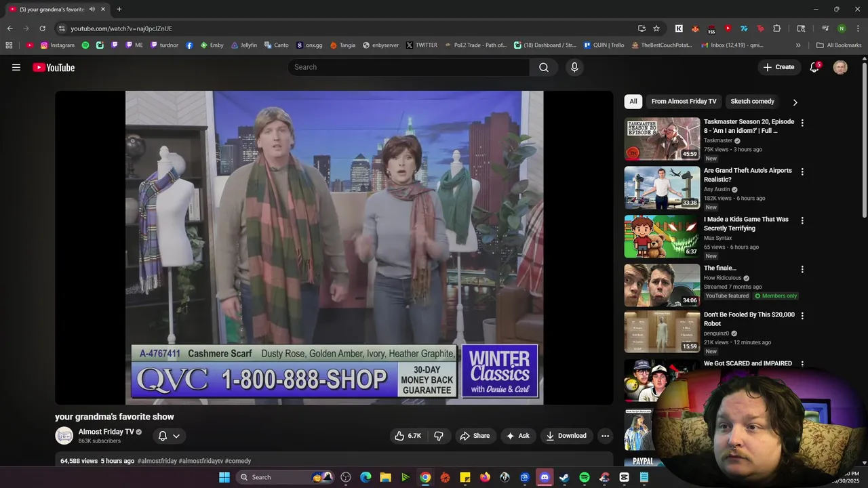Open All Bookmarks folder
Viewport: 868px width, 488px height.
coord(839,45)
